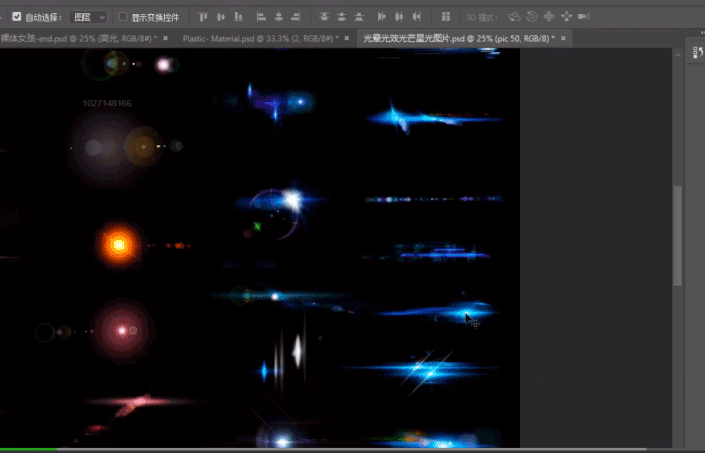Open the collapsed history panel icon at right

coord(698,53)
